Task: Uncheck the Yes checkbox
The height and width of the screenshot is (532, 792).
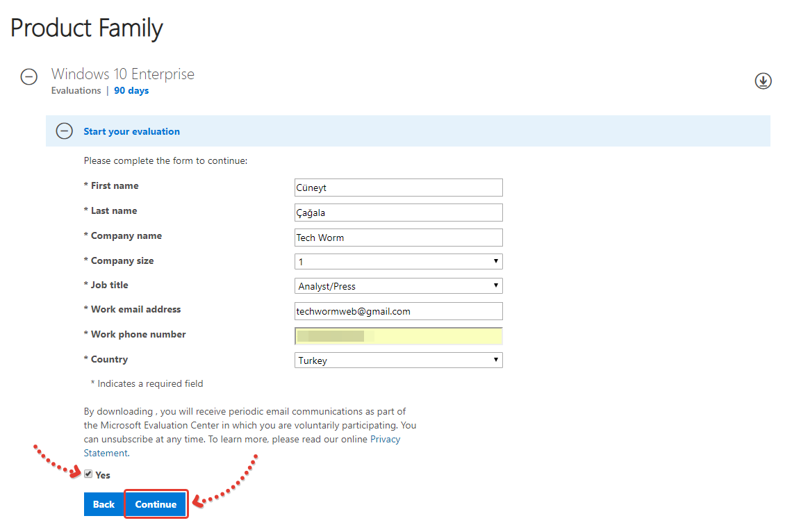Action: 88,474
